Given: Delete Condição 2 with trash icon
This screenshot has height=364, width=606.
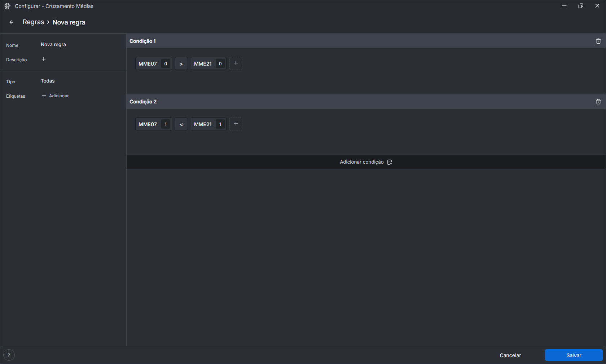Looking at the screenshot, I should (598, 102).
